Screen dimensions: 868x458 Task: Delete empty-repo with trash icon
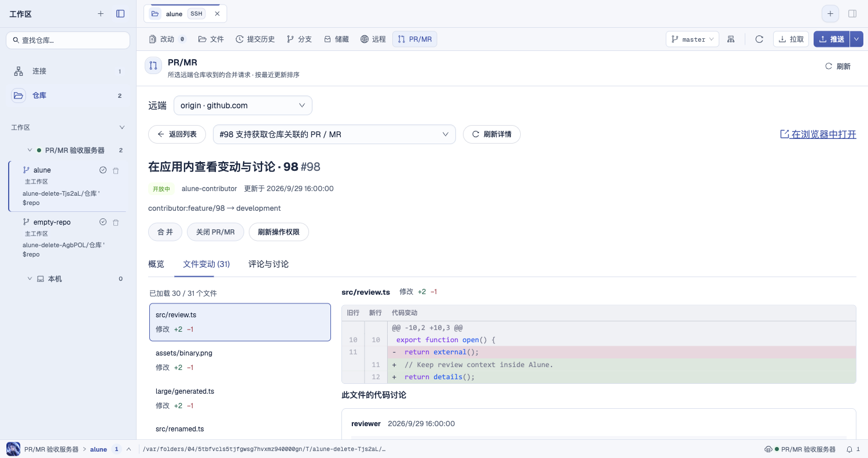click(116, 222)
